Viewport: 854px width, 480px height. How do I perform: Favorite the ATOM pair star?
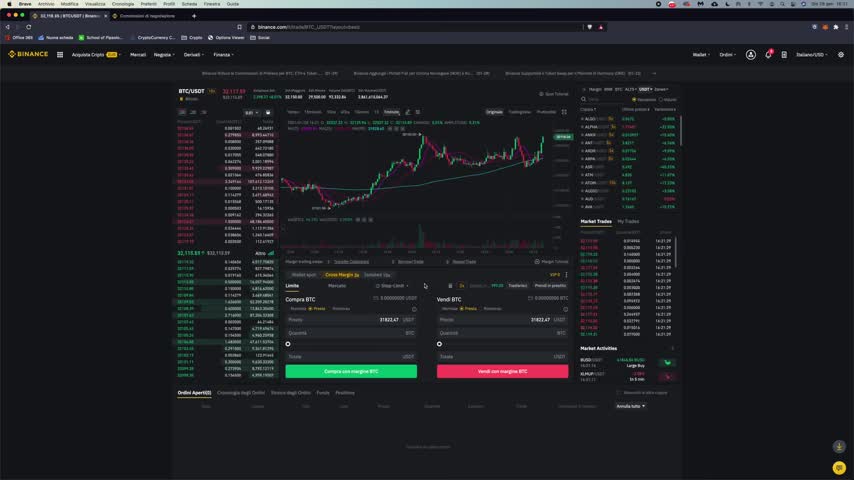click(x=582, y=183)
